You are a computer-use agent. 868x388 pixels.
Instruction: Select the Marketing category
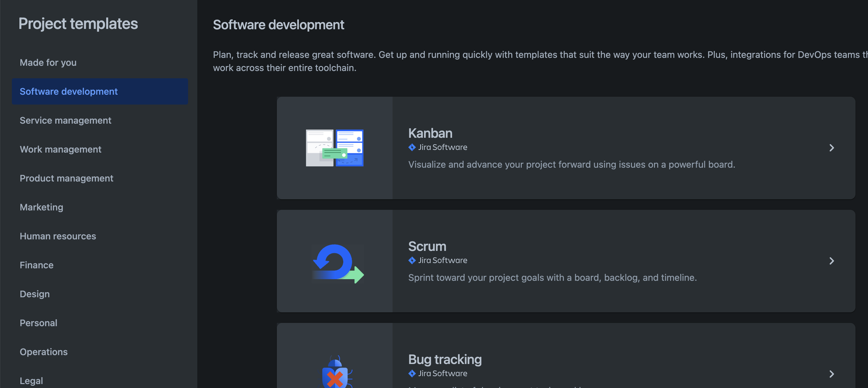click(41, 207)
